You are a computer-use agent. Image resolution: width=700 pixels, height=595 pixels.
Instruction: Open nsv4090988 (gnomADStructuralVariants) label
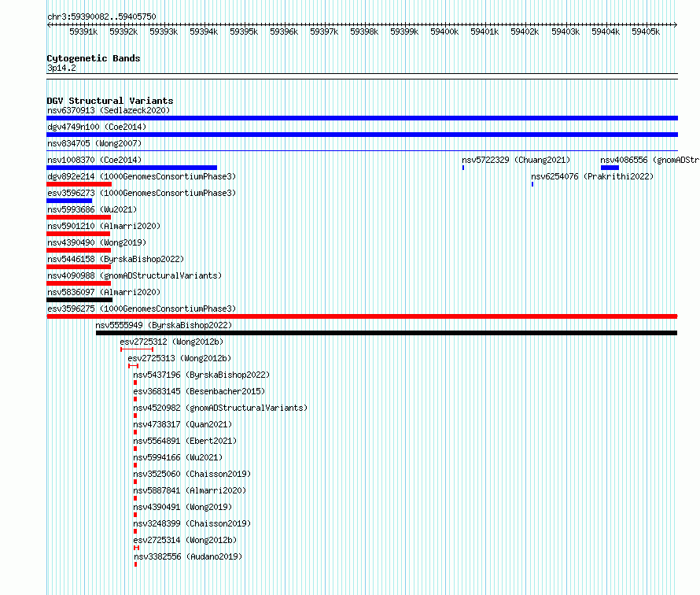click(x=134, y=275)
